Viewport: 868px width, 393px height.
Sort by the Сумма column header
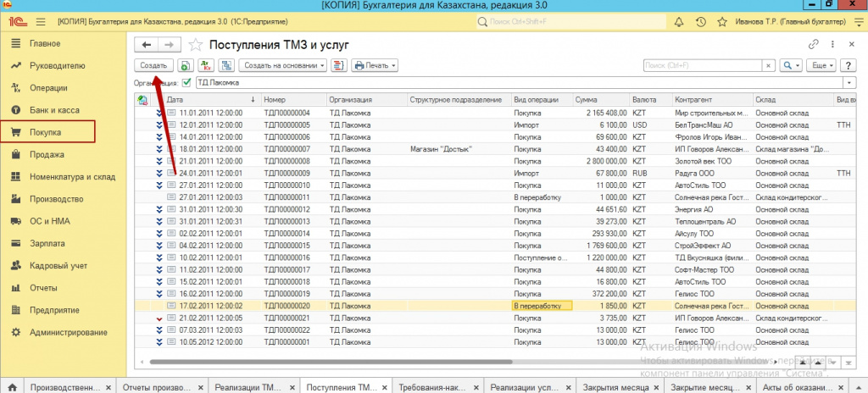[x=601, y=100]
